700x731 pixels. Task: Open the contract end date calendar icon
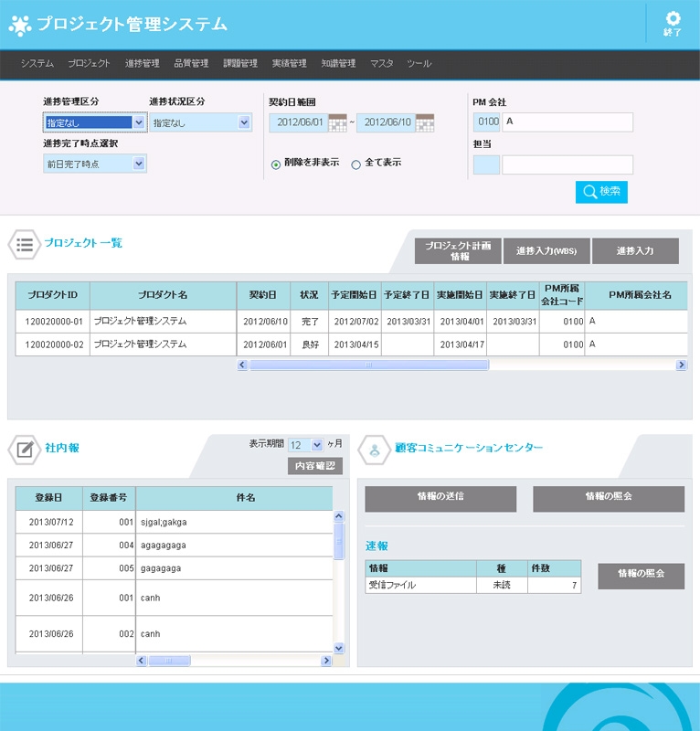pyautogui.click(x=425, y=122)
